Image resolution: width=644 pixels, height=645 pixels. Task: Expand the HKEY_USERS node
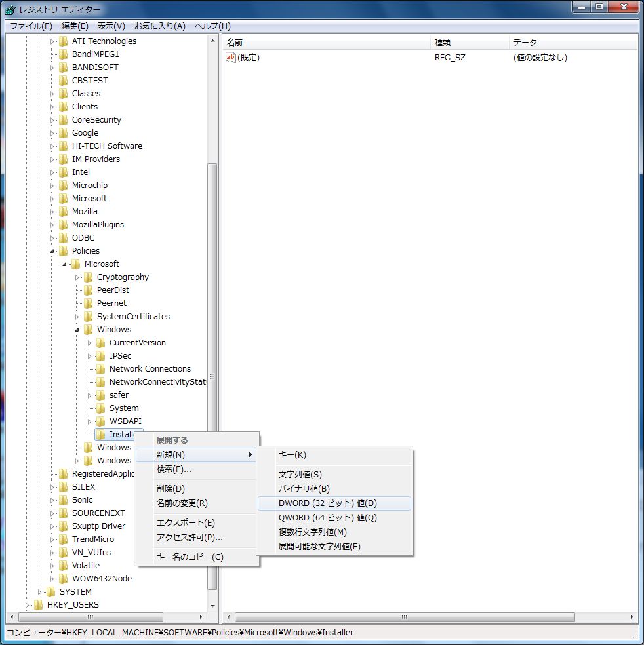27,605
